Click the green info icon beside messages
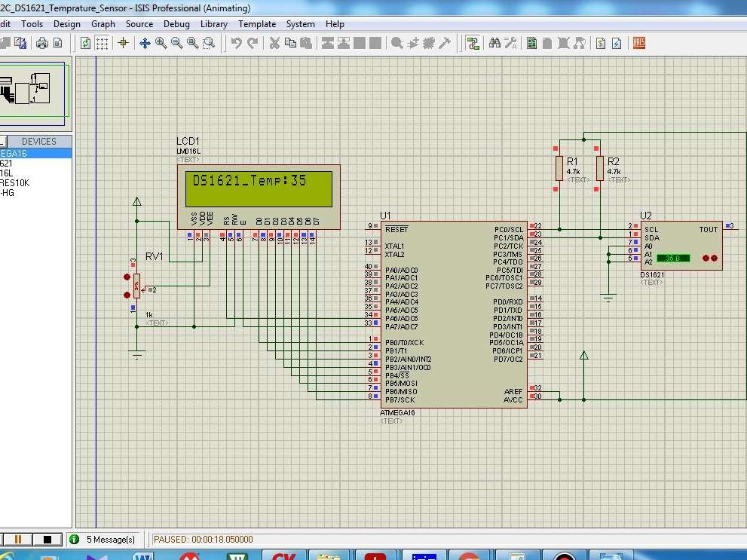This screenshot has width=747, height=560. 74,540
